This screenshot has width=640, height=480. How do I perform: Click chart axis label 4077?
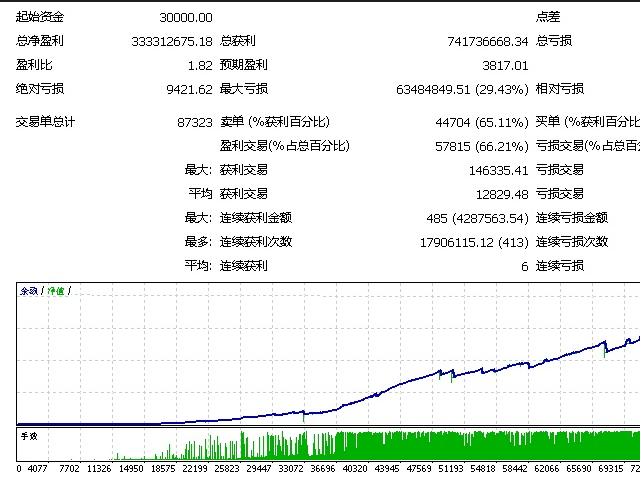38,469
